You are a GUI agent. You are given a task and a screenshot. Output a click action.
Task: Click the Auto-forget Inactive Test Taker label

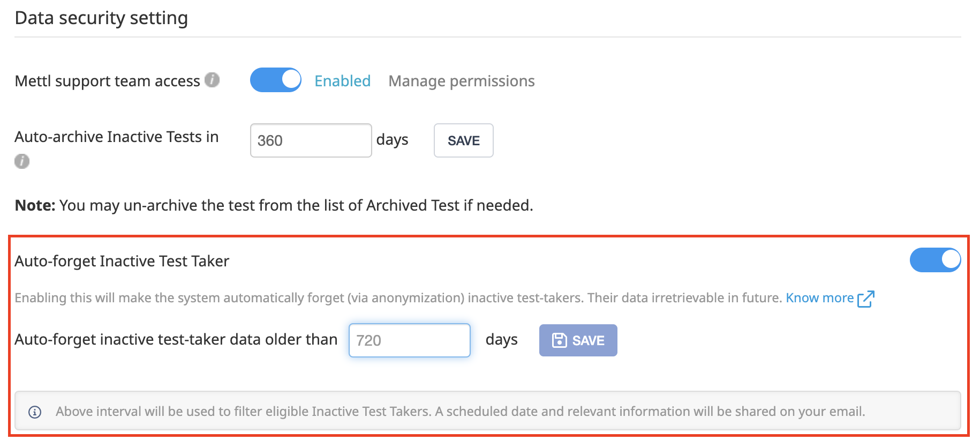pos(122,261)
